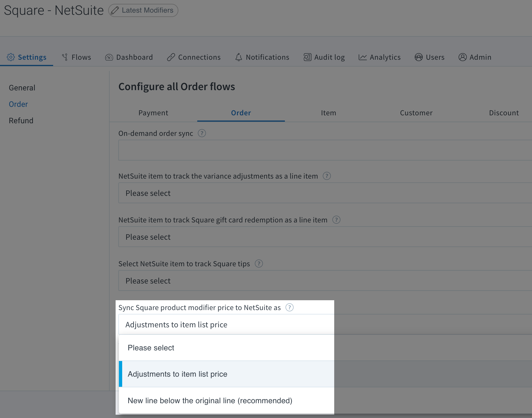The width and height of the screenshot is (532, 418).
Task: Select General in the sidebar
Action: point(22,88)
